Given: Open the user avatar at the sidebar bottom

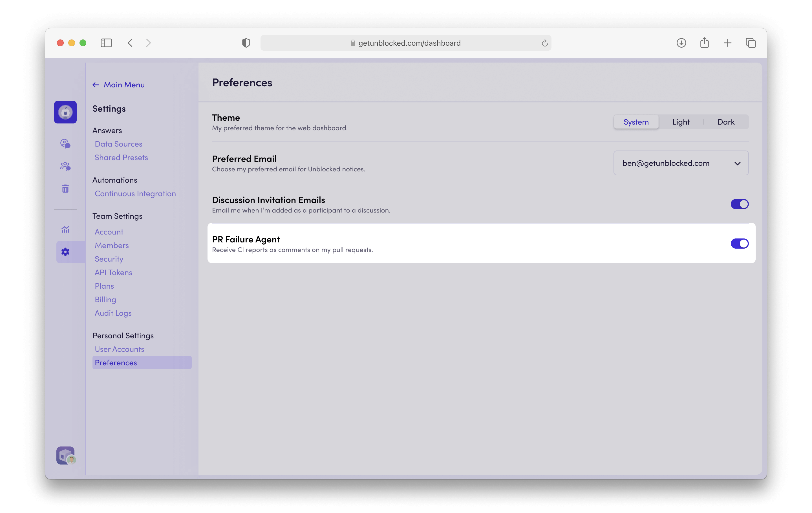Looking at the screenshot, I should (65, 455).
